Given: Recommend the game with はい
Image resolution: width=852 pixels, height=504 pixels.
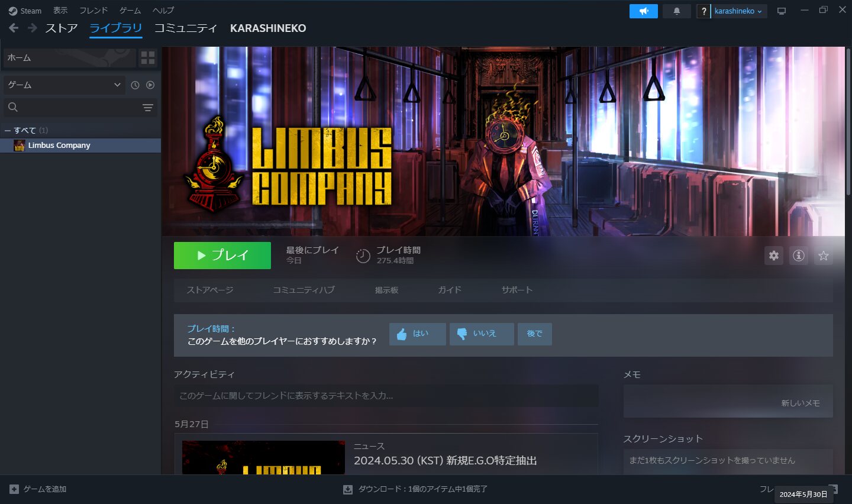Looking at the screenshot, I should click(x=418, y=334).
